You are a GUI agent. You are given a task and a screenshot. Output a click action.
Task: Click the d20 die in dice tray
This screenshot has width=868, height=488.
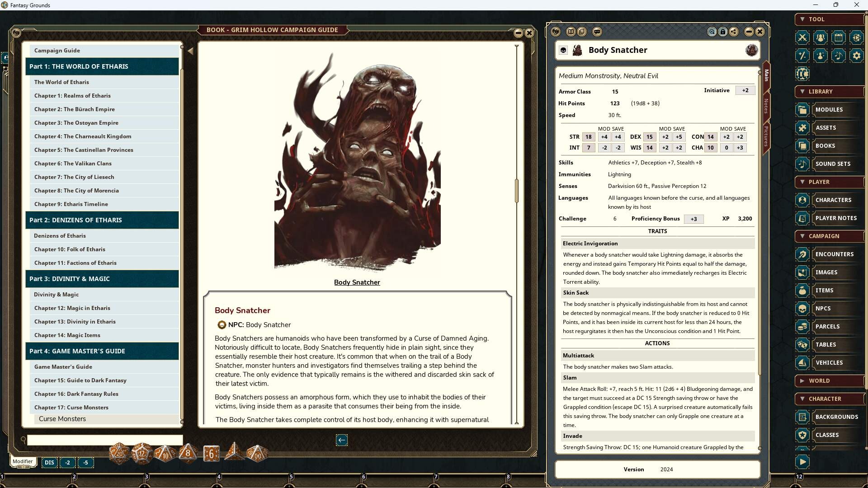(x=119, y=453)
